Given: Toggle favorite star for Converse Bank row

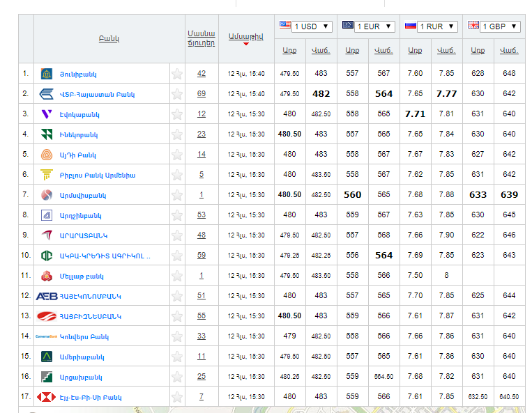Looking at the screenshot, I should (x=177, y=336).
